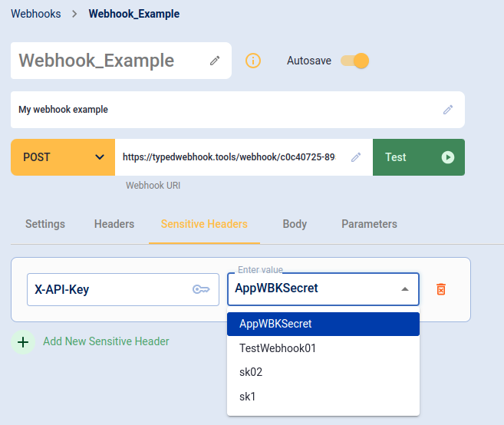Click the key icon in the X-API-Key field

click(x=201, y=289)
